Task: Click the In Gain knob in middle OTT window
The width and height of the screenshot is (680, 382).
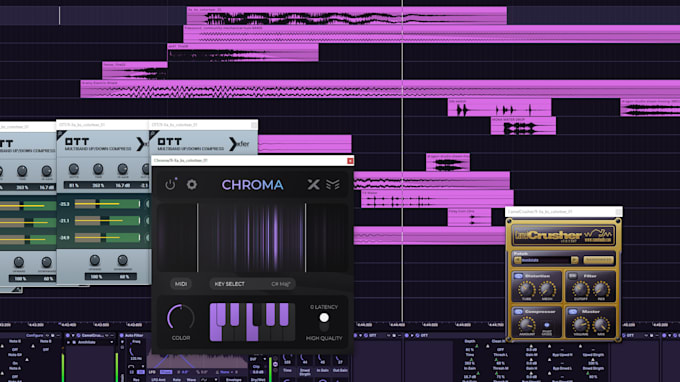Action: coord(122,169)
